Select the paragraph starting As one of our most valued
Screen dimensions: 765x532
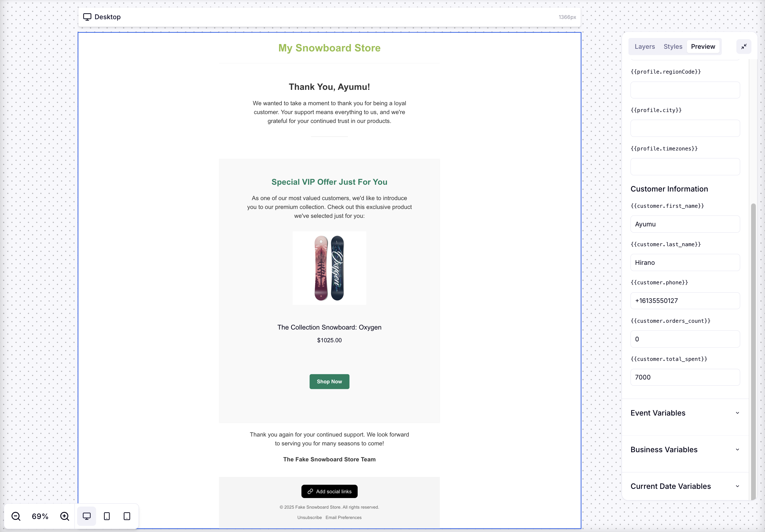coord(329,207)
